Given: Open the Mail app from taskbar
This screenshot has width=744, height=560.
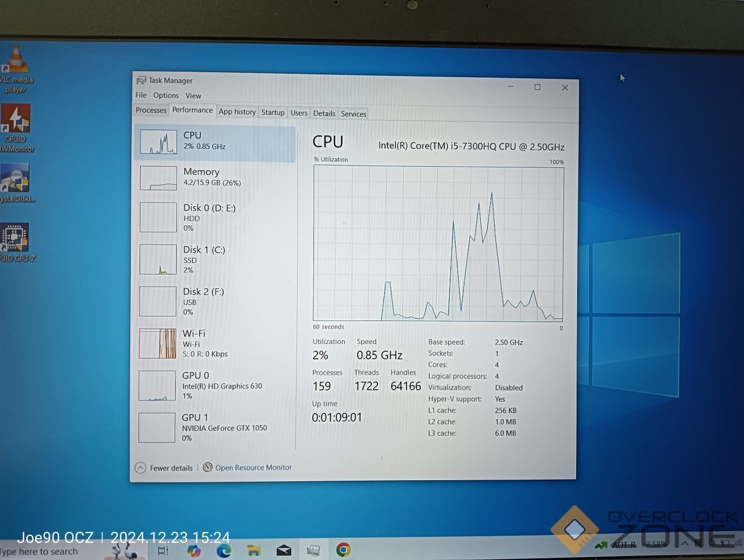Looking at the screenshot, I should pos(284,550).
